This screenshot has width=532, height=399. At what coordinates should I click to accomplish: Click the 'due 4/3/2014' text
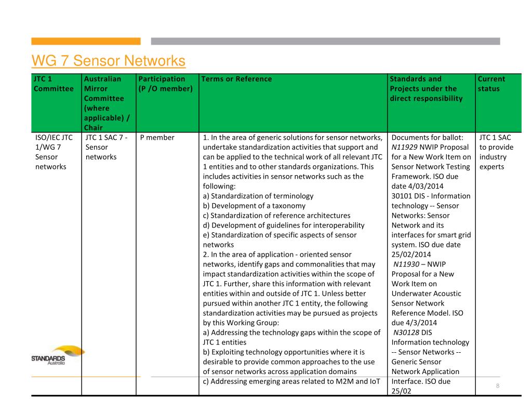pos(414,323)
